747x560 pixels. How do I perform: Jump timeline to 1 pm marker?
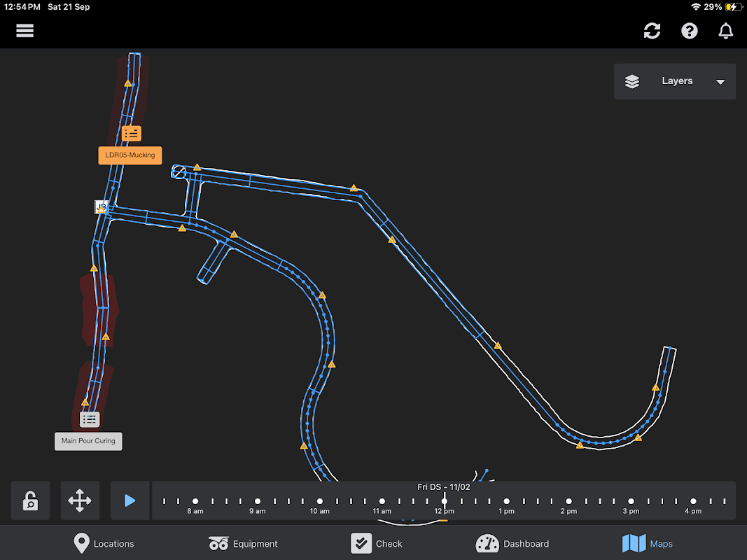506,501
